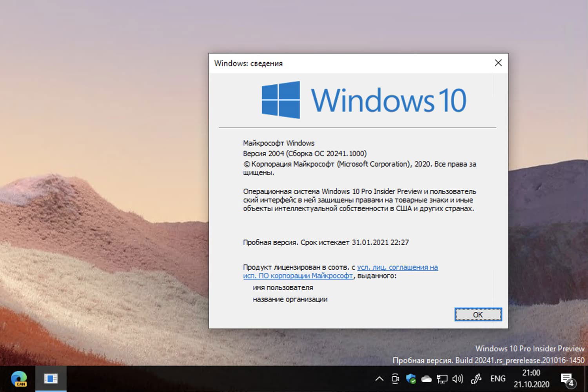Open Meet Now from the system tray
This screenshot has width=588, height=392.
(x=395, y=378)
